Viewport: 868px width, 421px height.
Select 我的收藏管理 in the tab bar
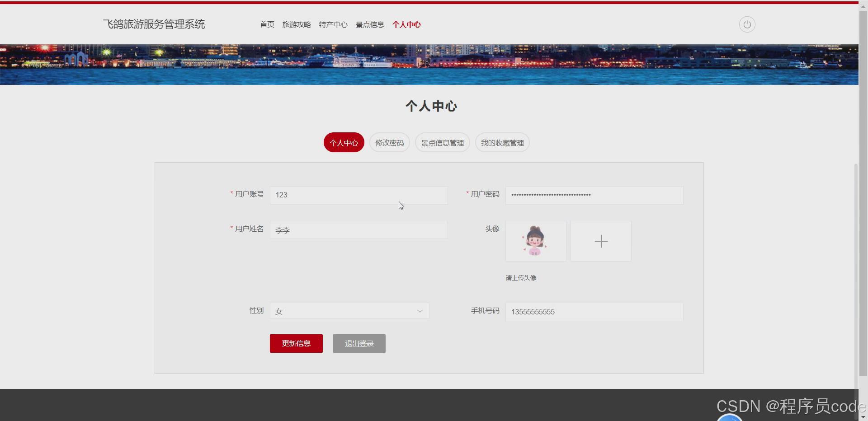[x=502, y=142]
